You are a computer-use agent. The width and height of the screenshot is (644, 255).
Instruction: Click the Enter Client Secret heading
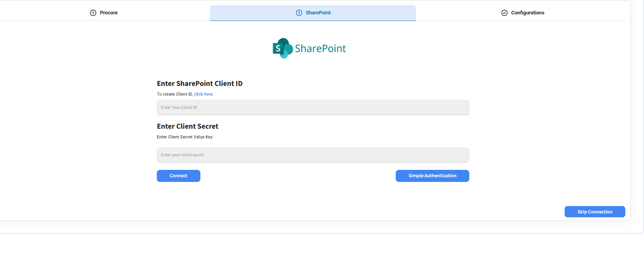tap(188, 126)
